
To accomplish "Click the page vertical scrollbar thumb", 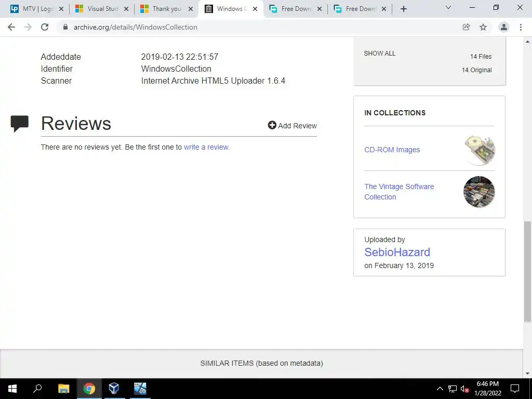I will [x=528, y=271].
